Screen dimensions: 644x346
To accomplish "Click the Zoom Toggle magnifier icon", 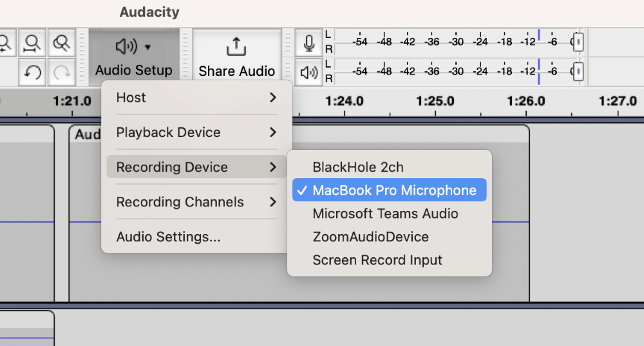I will coord(62,43).
